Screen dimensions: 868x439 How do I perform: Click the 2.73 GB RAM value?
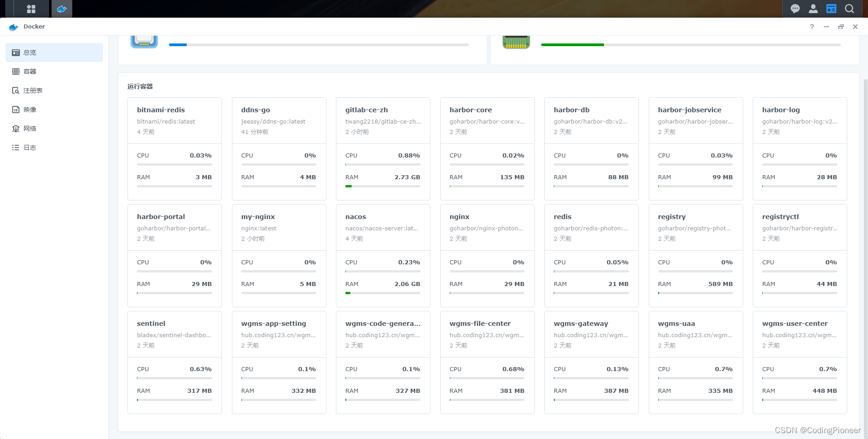[x=407, y=177]
